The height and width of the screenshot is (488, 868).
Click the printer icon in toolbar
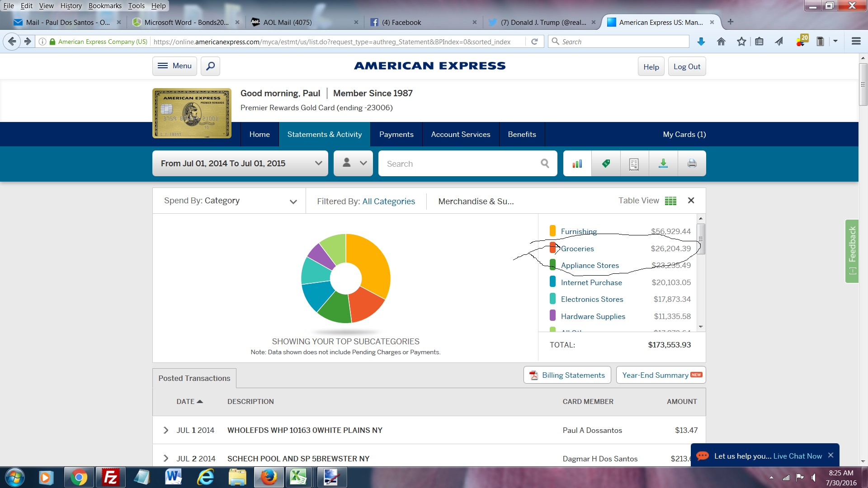point(692,164)
